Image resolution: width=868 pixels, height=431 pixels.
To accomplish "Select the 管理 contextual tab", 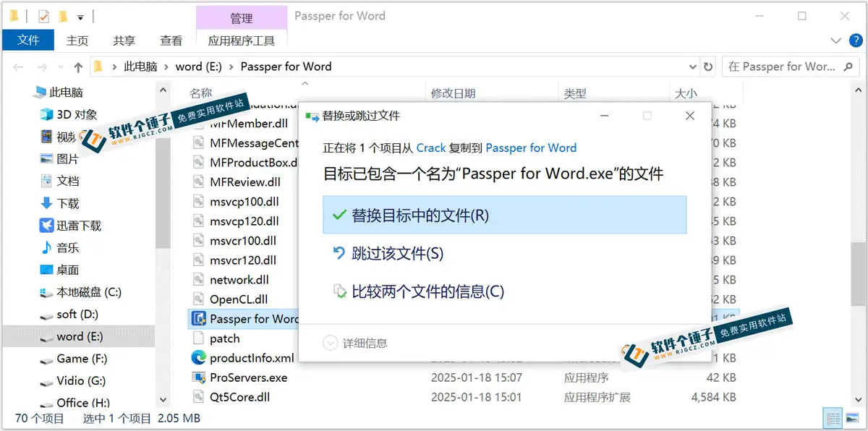I will click(x=242, y=18).
